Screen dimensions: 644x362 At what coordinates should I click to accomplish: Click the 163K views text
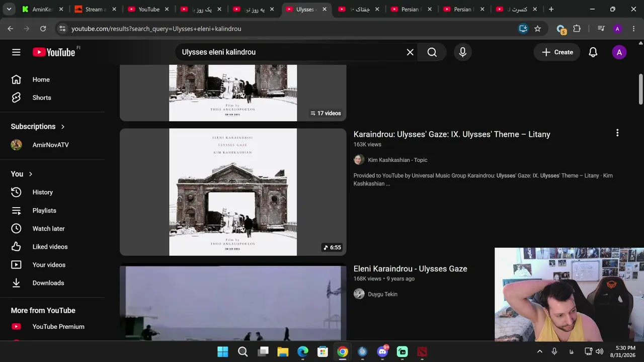pos(367,144)
